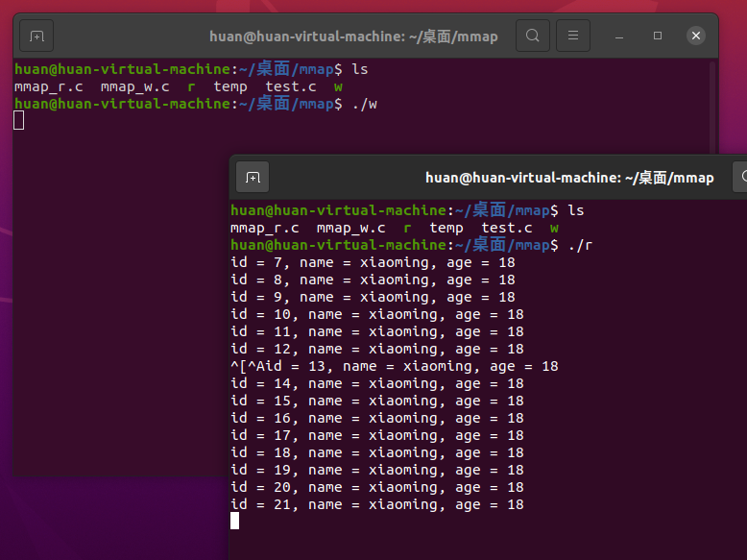The image size is (747, 560).
Task: Click front terminal title bar text
Action: 569,178
